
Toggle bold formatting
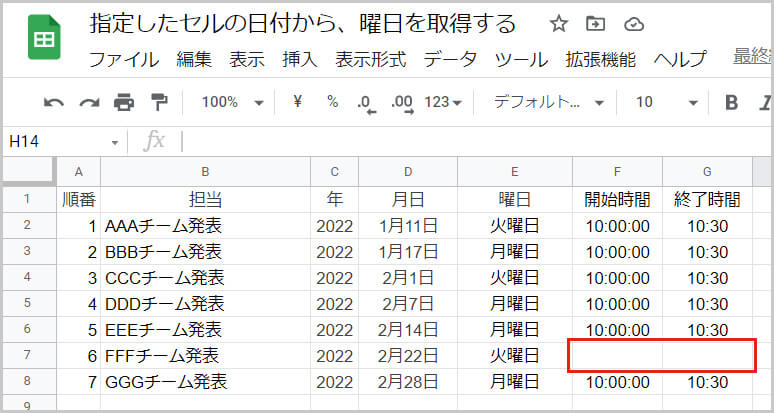pos(732,103)
